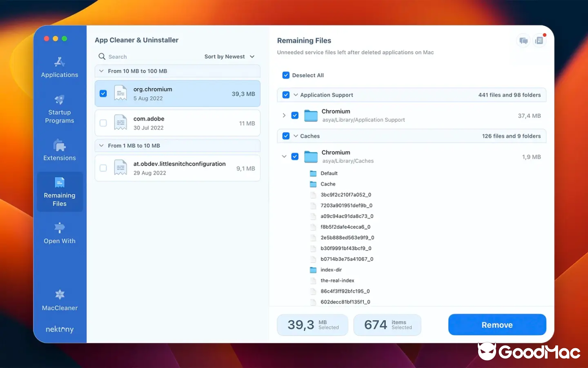Uncheck the org.chromium file checkbox
588x368 pixels.
[103, 93]
